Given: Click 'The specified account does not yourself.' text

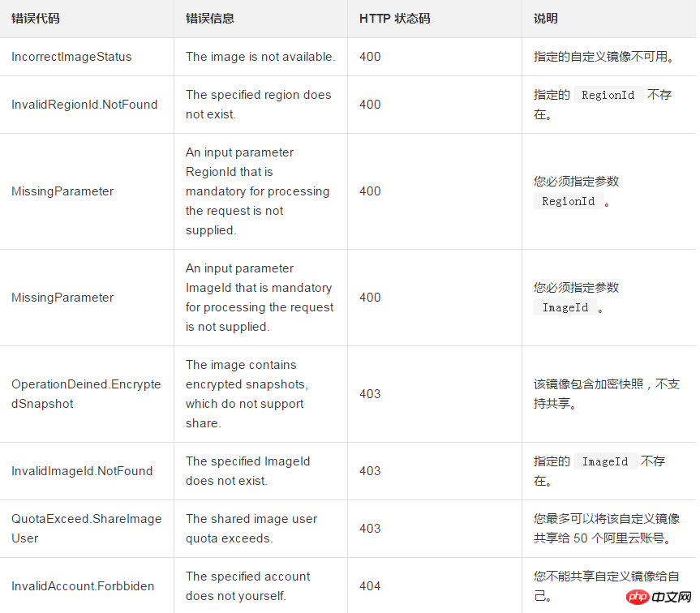Looking at the screenshot, I should coord(247,586).
